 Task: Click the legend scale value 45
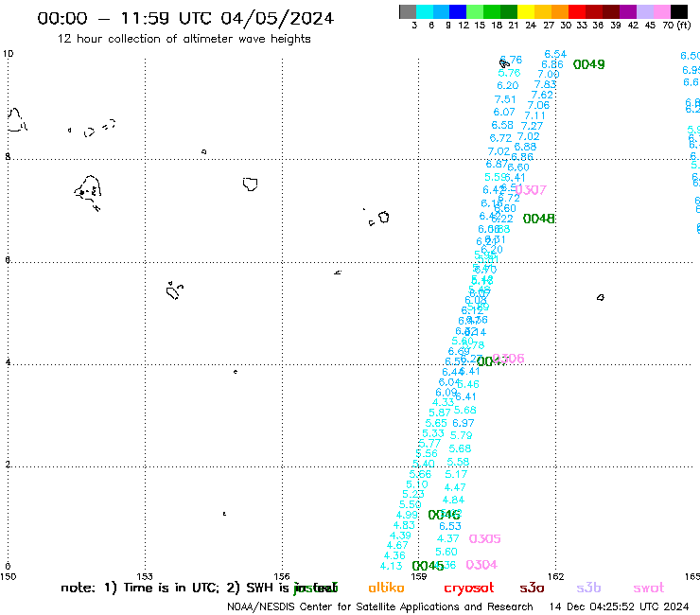(651, 26)
